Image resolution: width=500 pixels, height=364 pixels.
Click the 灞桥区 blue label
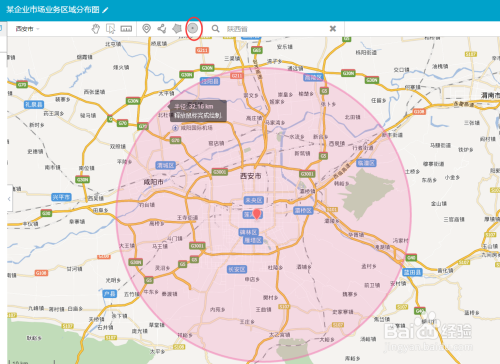(x=303, y=210)
